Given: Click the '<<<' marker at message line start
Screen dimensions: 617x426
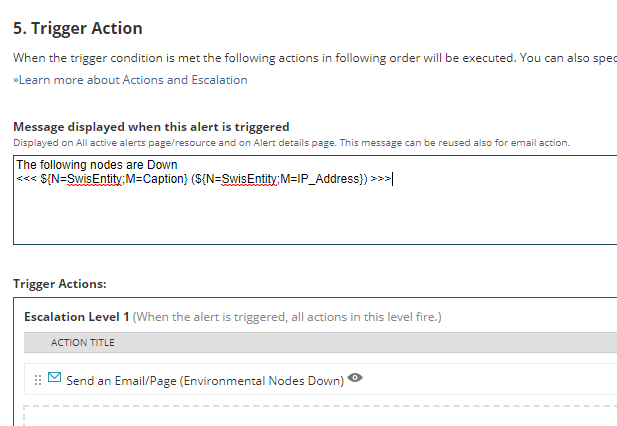Looking at the screenshot, I should click(26, 179).
